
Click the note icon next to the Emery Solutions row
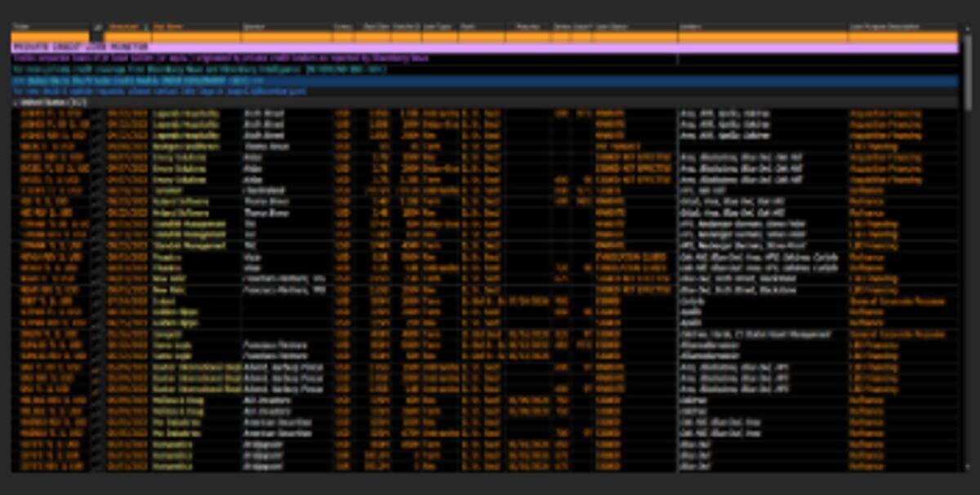(x=96, y=168)
